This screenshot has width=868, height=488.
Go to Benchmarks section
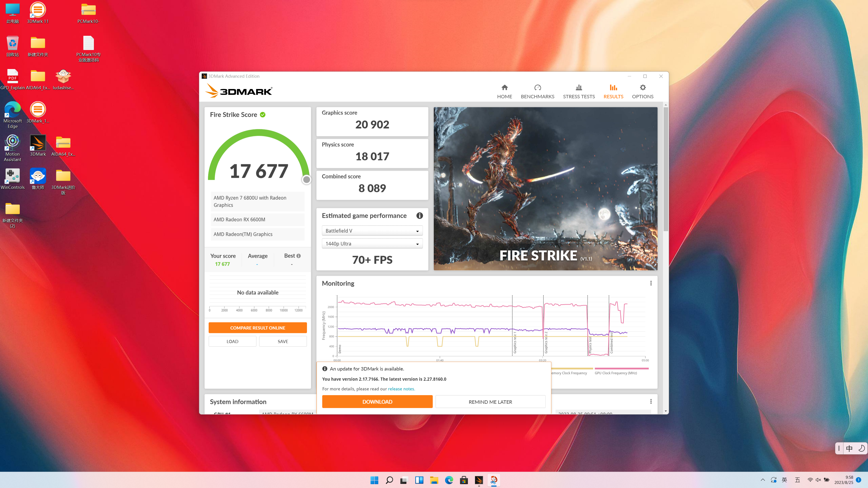click(538, 91)
